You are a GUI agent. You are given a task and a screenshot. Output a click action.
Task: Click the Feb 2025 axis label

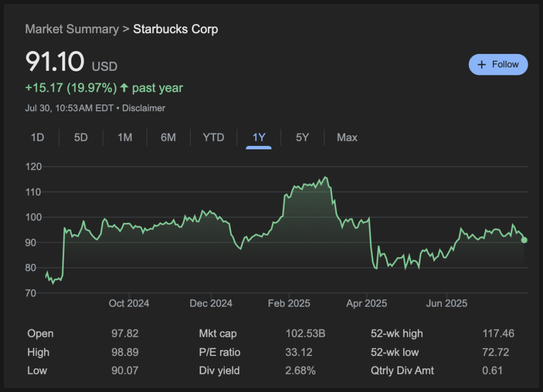point(289,303)
